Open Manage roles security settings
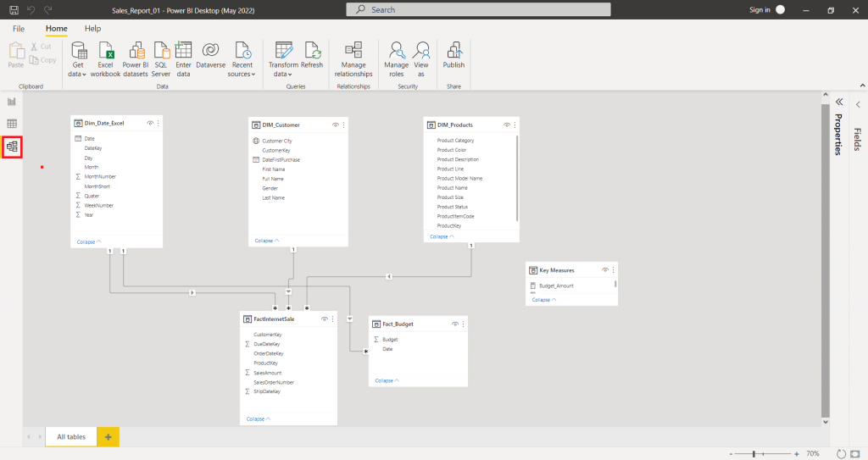Screen dimensions: 868x460 coord(397,60)
